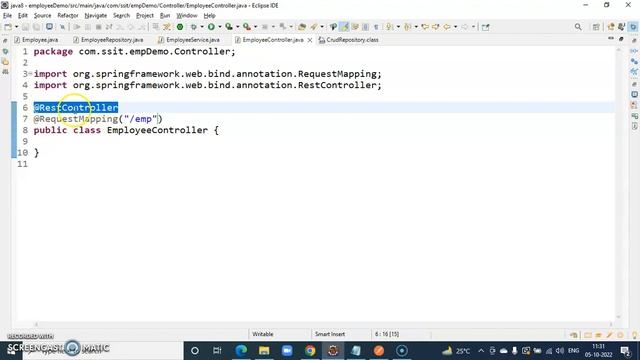640x360 pixels.
Task: Click the Debug bug icon
Action: tap(193, 27)
